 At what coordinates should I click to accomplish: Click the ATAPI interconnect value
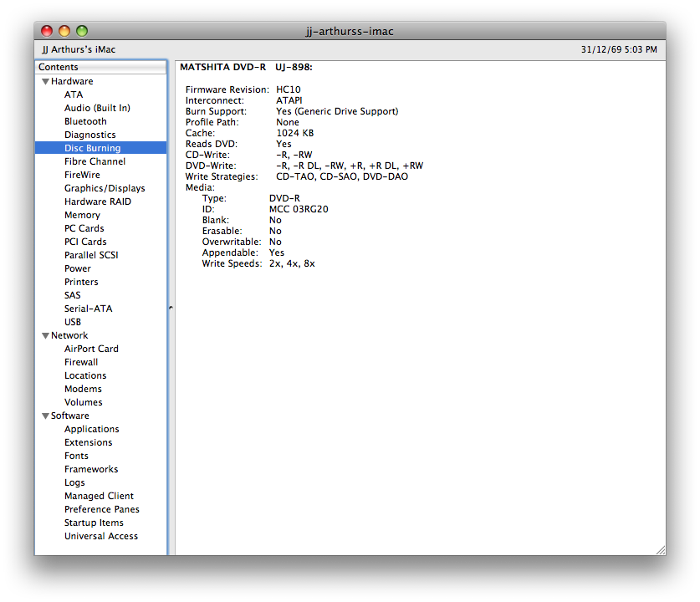point(289,100)
